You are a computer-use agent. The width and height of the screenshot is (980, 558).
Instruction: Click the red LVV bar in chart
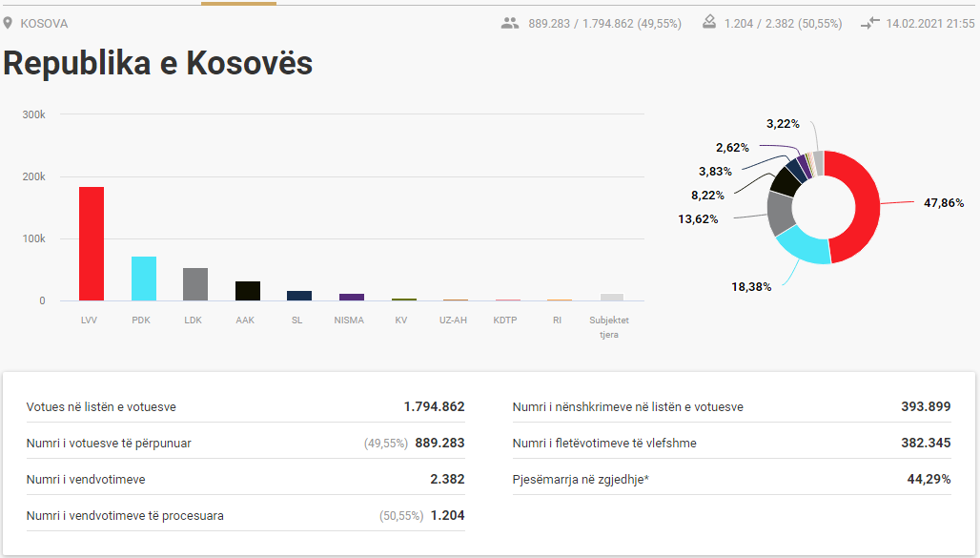coord(92,244)
